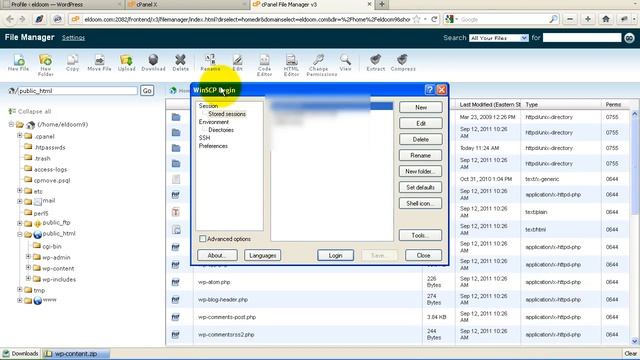Image resolution: width=640 pixels, height=360 pixels.
Task: Bookmark page with star icon
Action: click(x=416, y=19)
